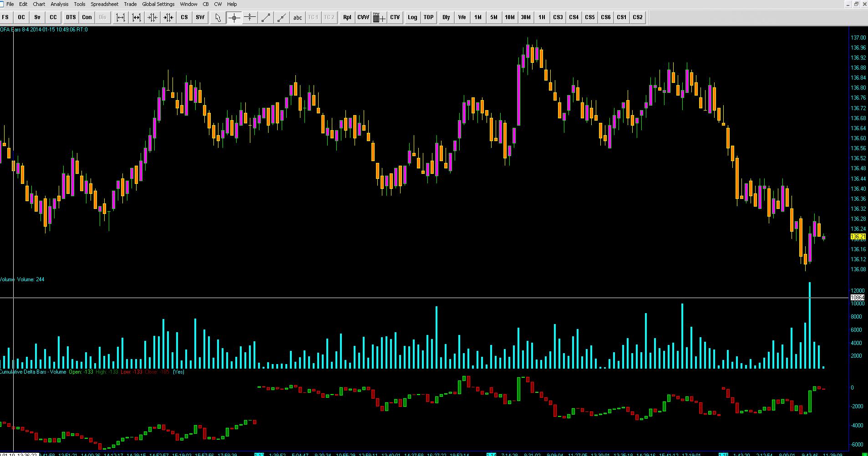Toggle the Log scale button
The width and height of the screenshot is (868, 456).
412,17
